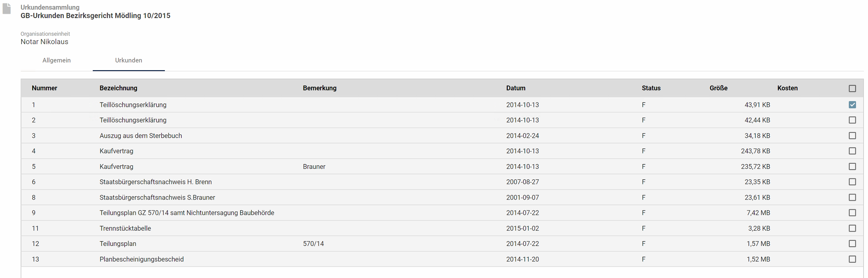Click the Kosten column header

pos(788,88)
